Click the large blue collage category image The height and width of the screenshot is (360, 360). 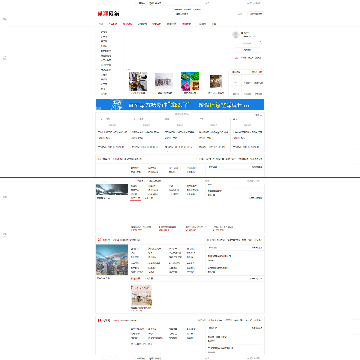point(112,260)
